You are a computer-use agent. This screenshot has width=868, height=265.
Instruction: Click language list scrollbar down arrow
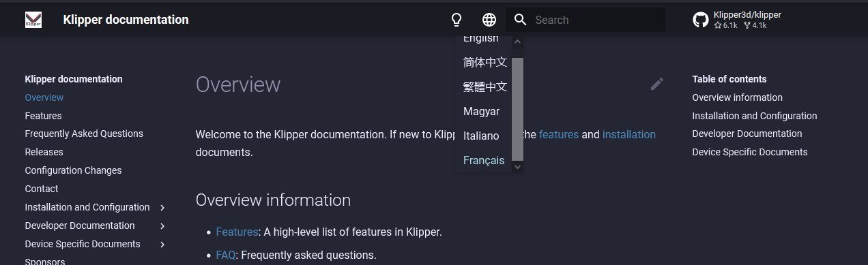[x=517, y=166]
